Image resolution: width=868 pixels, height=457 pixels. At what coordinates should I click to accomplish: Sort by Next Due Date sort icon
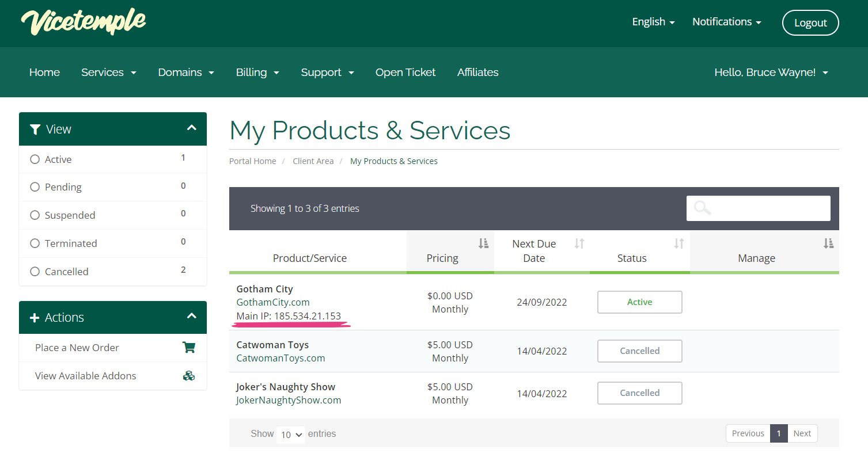[579, 243]
